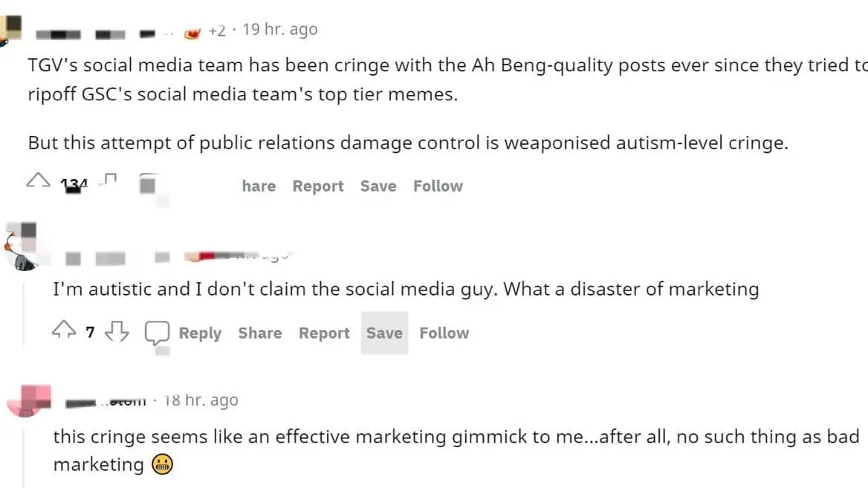Open the "18 hr. ago" timestamp permalink
The height and width of the screenshot is (488, 868).
pos(201,400)
